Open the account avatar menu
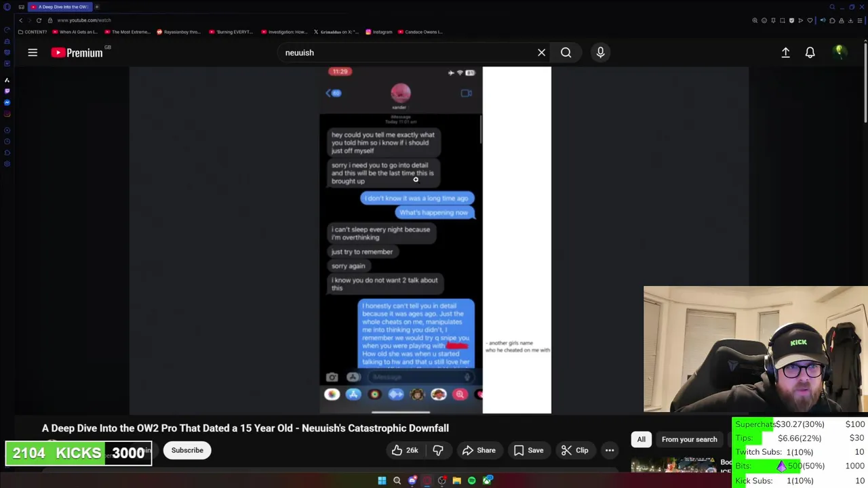The width and height of the screenshot is (868, 488). pos(839,52)
